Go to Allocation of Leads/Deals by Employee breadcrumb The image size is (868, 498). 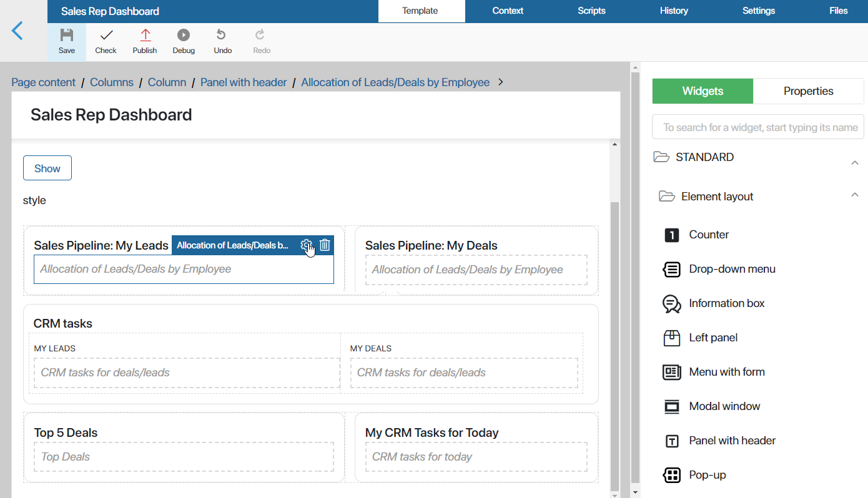tap(395, 82)
